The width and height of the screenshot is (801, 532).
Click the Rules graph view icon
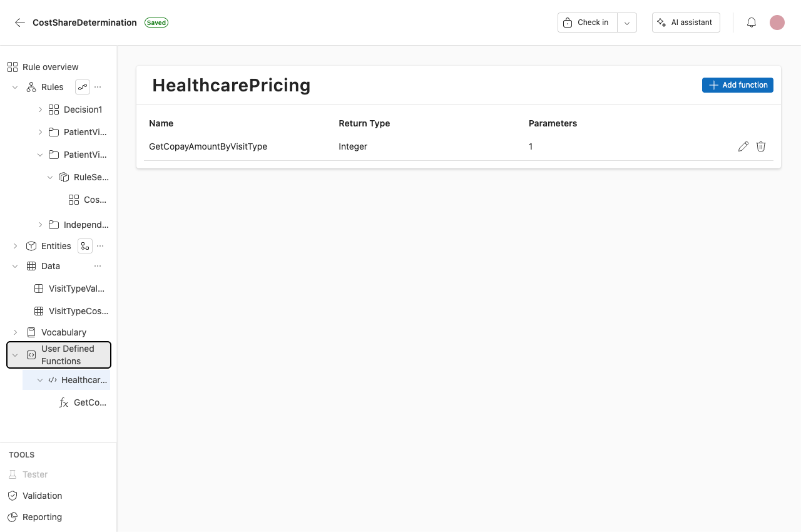83,87
